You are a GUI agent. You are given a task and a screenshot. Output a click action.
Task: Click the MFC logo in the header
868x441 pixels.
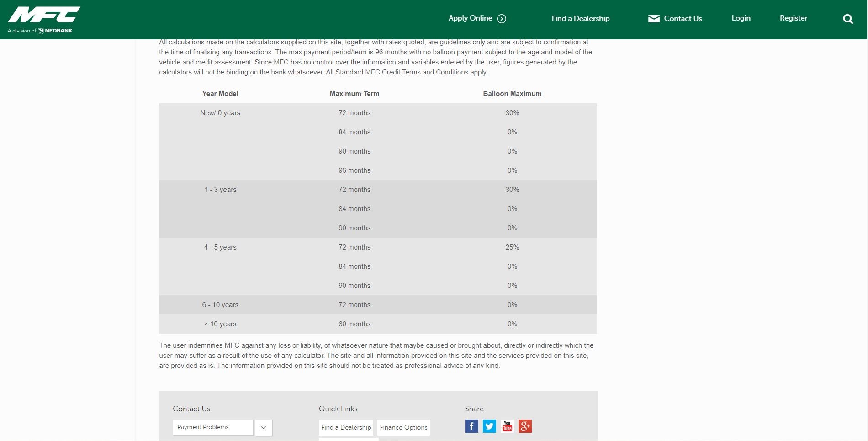(x=44, y=15)
